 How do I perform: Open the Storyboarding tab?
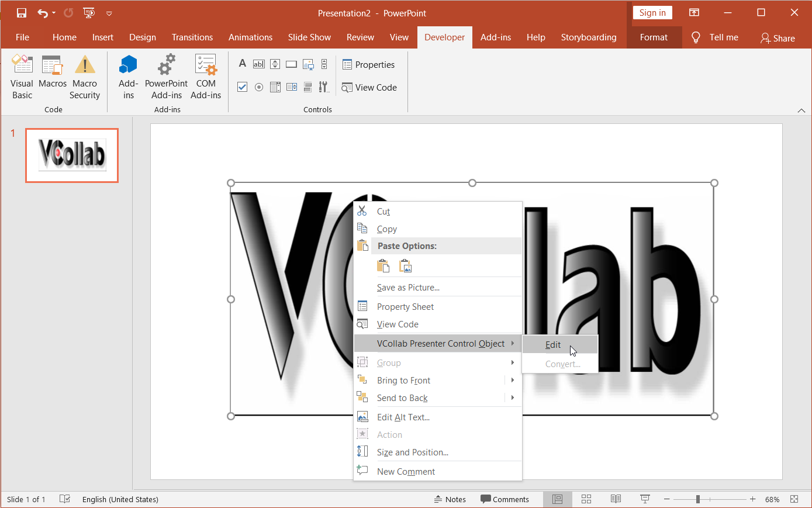click(x=589, y=37)
